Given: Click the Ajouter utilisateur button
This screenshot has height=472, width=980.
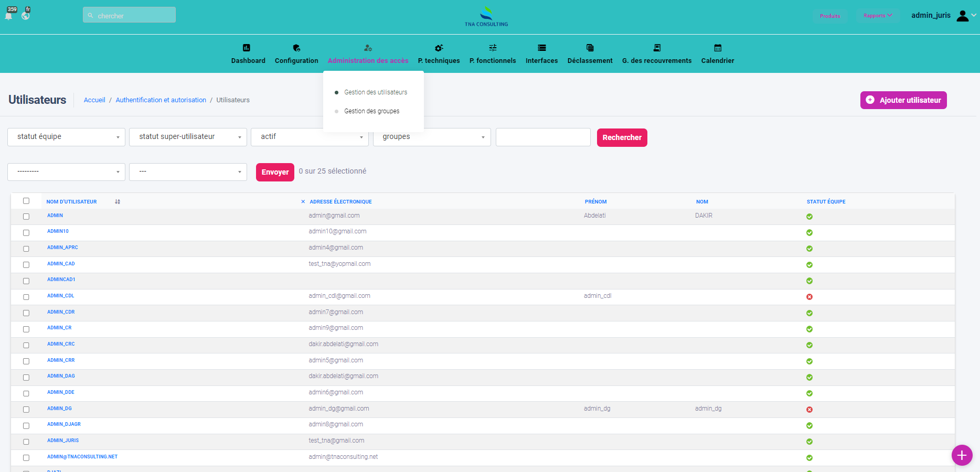Looking at the screenshot, I should 903,100.
